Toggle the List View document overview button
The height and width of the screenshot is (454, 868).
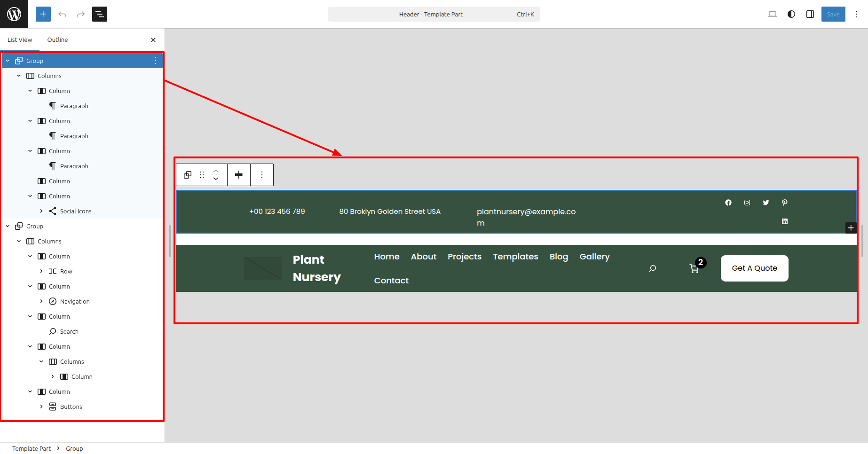[x=100, y=14]
